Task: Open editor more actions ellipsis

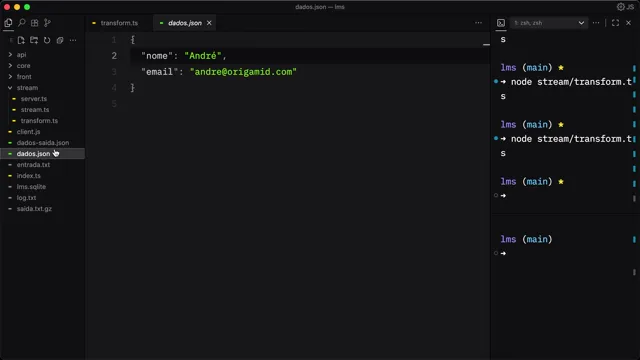Action: (478, 23)
